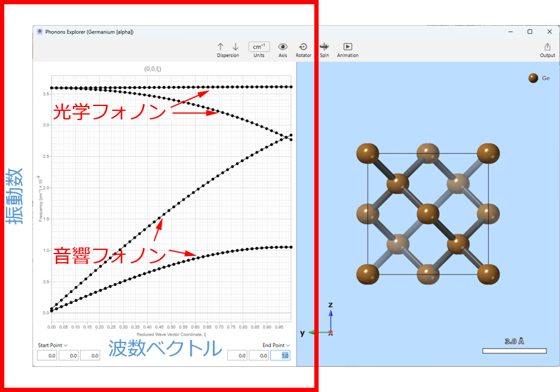Screen dimensions: 560x392
Task: Toggle the Spin icon in toolbar
Action: [x=324, y=47]
